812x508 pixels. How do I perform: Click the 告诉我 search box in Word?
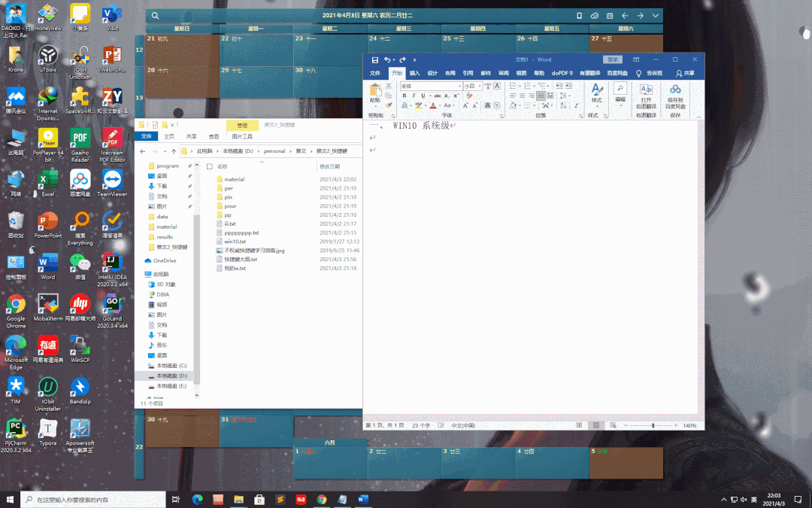(x=650, y=73)
